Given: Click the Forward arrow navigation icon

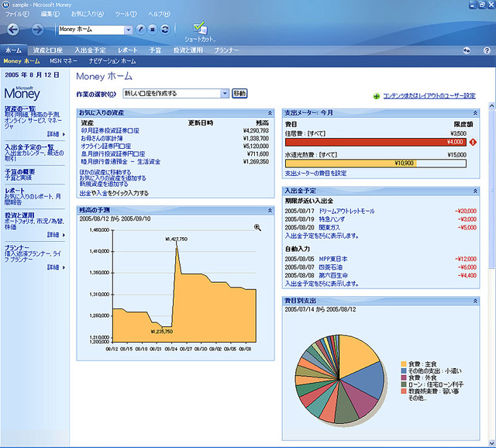Looking at the screenshot, I should (37, 29).
